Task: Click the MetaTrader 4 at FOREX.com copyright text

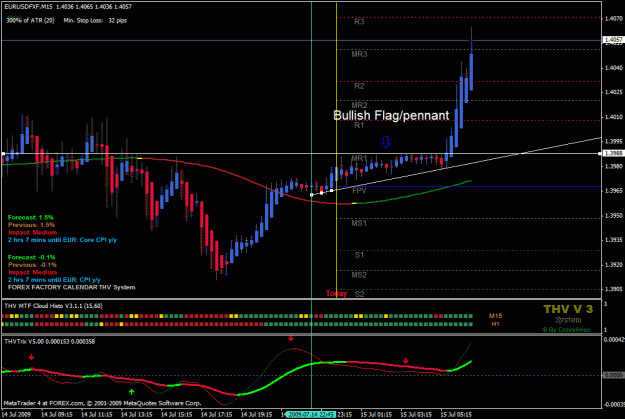Action: (102, 403)
